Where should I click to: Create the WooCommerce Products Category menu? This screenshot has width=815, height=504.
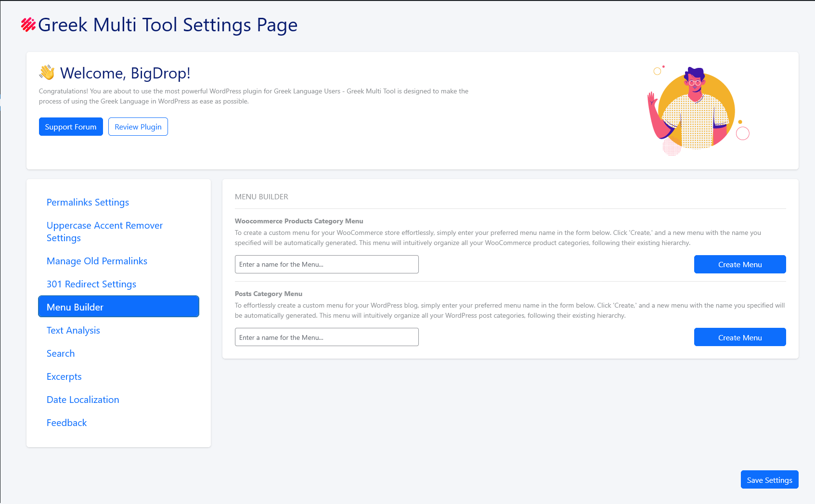pyautogui.click(x=739, y=264)
